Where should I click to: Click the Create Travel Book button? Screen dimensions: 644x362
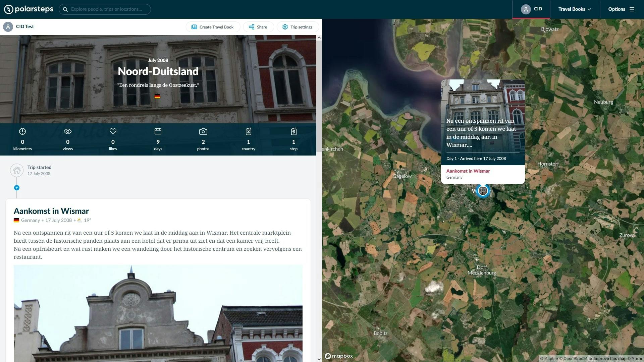(213, 27)
